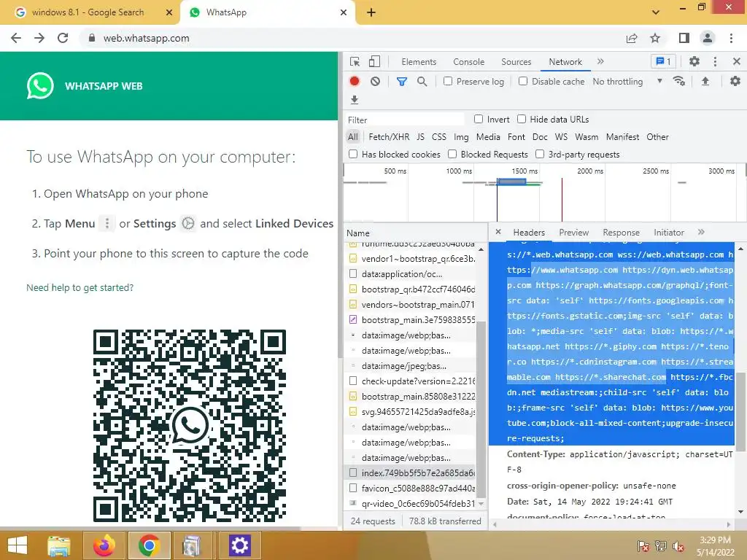The image size is (747, 560).
Task: Open the Preview tab of the request
Action: click(x=573, y=233)
